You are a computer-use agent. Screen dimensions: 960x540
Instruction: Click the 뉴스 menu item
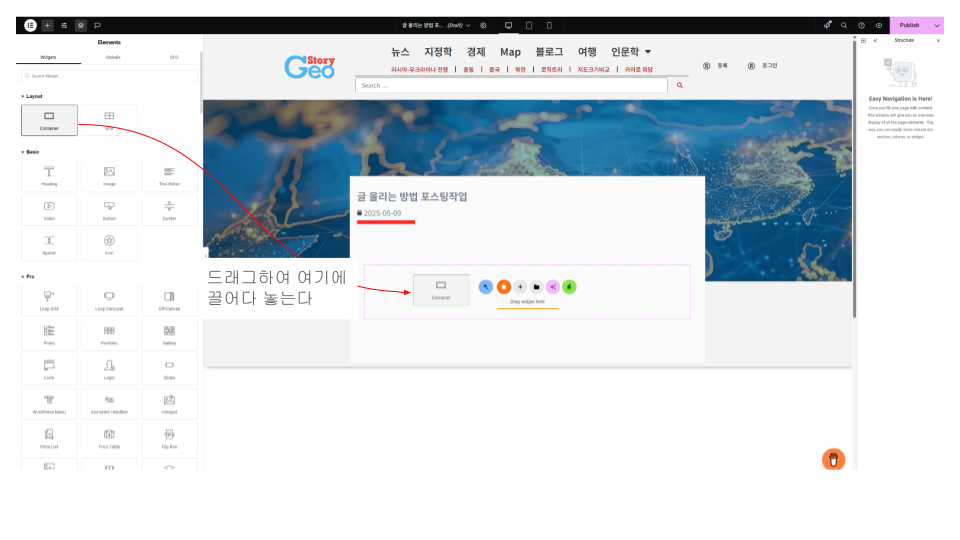click(400, 52)
